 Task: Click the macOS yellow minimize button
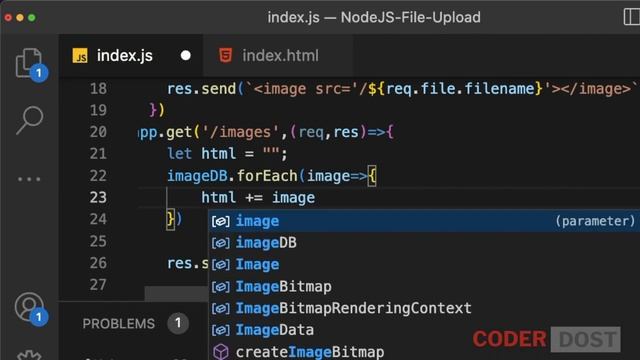20,18
